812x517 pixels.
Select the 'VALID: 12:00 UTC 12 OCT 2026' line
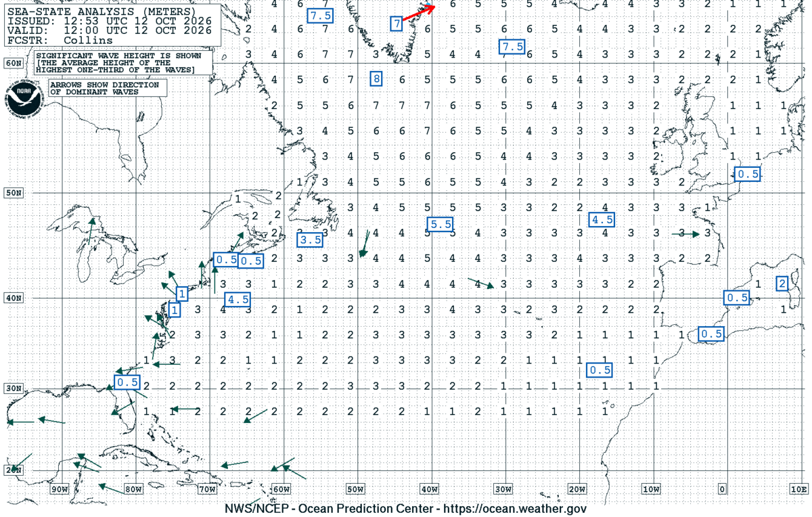(x=109, y=30)
